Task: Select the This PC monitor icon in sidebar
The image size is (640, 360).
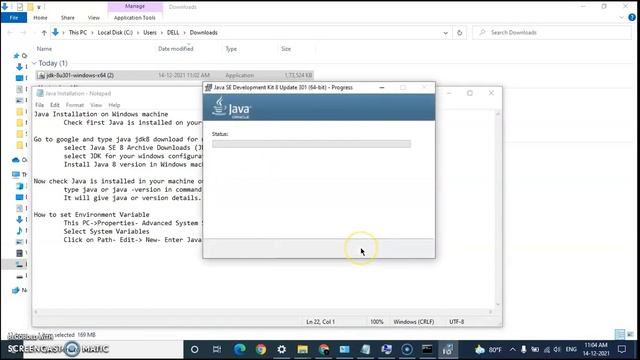Action: 16,175
